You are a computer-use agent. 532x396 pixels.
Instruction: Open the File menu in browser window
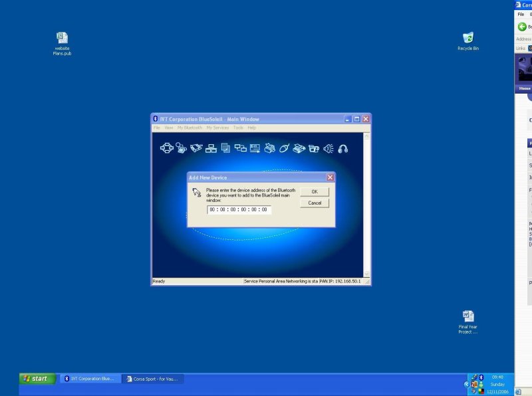(521, 14)
